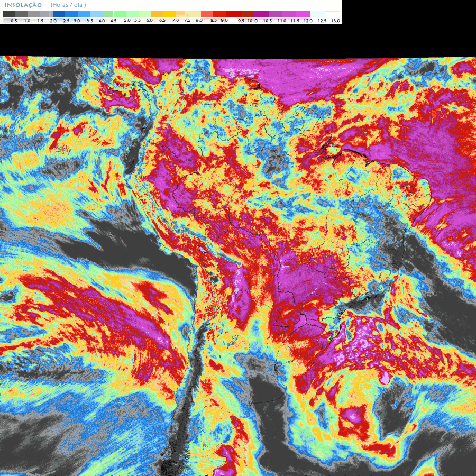Click the '(Horas / dia)' units label
Image resolution: width=476 pixels, height=476 pixels.
click(x=68, y=5)
